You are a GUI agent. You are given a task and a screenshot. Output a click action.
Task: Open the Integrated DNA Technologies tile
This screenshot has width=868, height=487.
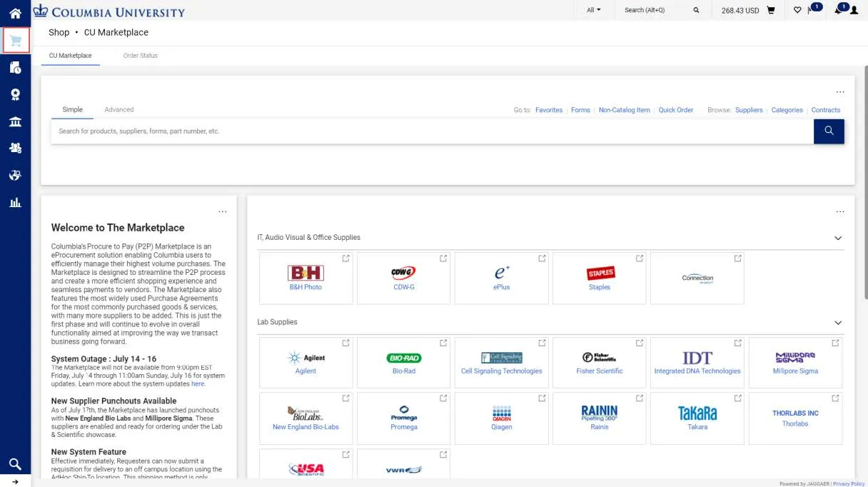pos(697,362)
